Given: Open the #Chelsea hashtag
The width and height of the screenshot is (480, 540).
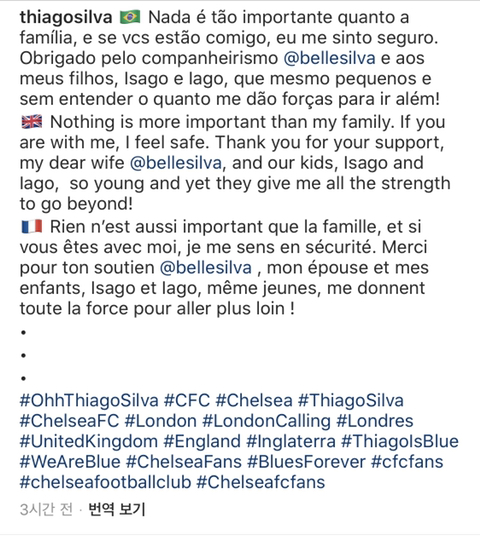Looking at the screenshot, I should click(x=254, y=401).
